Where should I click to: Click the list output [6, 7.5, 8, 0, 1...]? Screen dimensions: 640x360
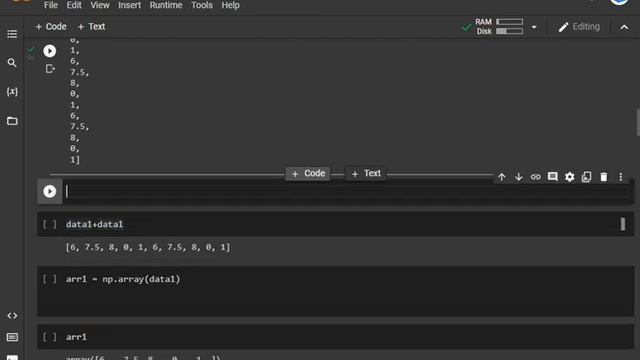[148, 247]
